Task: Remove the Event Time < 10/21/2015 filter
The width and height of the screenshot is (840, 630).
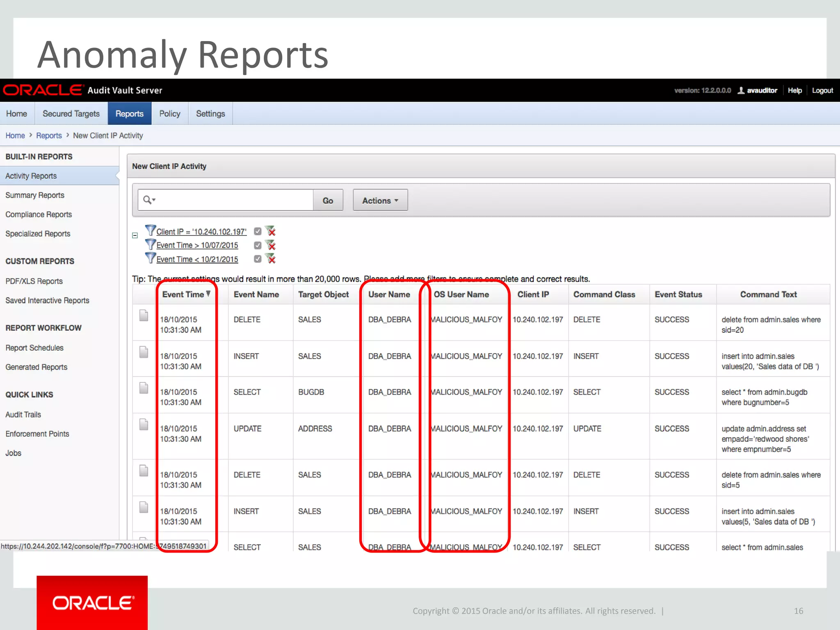Action: click(270, 259)
